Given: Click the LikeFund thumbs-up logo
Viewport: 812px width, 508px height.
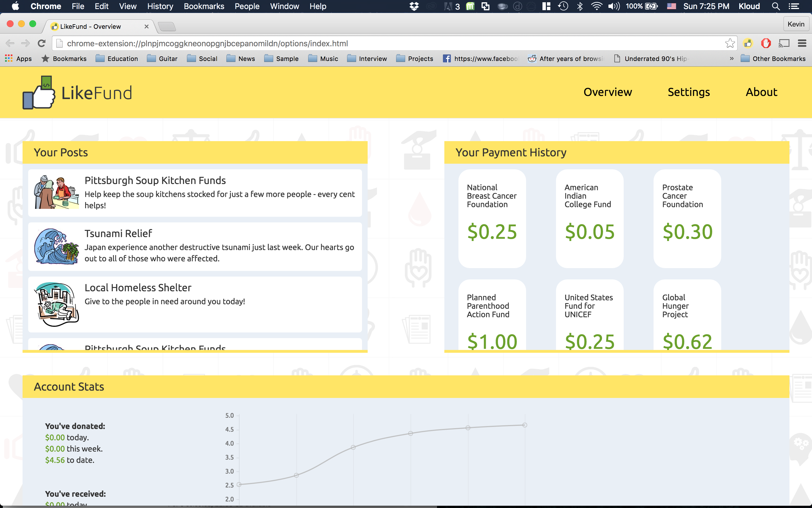Looking at the screenshot, I should (x=39, y=92).
